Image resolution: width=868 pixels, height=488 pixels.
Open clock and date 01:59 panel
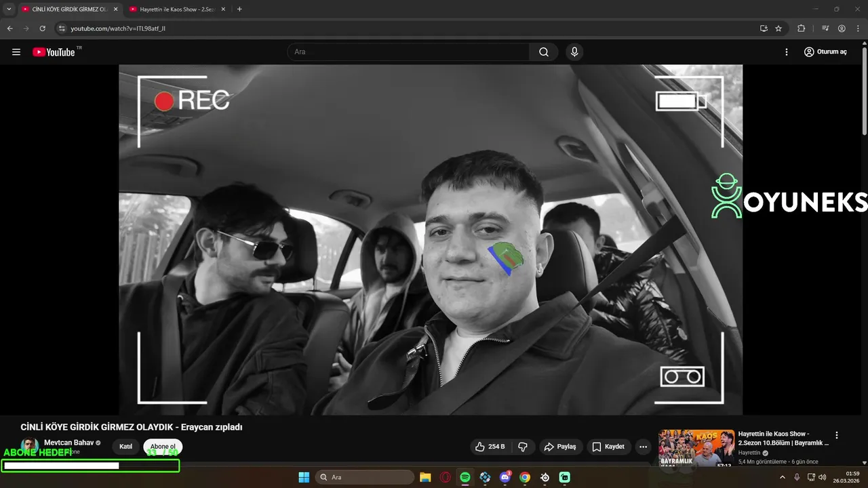847,477
